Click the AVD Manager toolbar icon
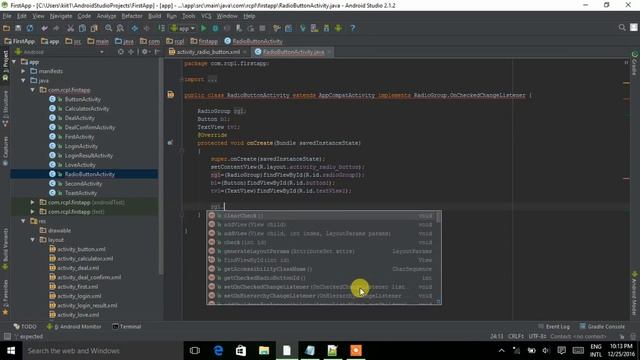 click(315, 28)
